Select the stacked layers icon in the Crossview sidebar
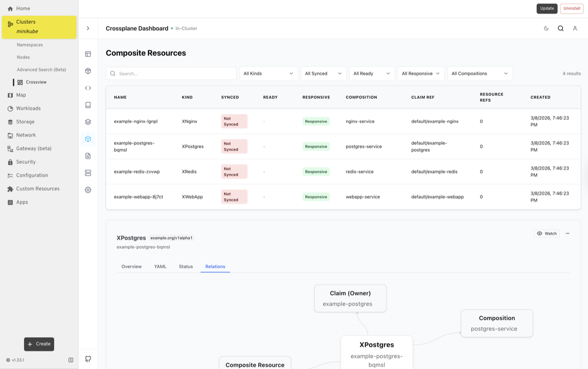 [x=88, y=122]
